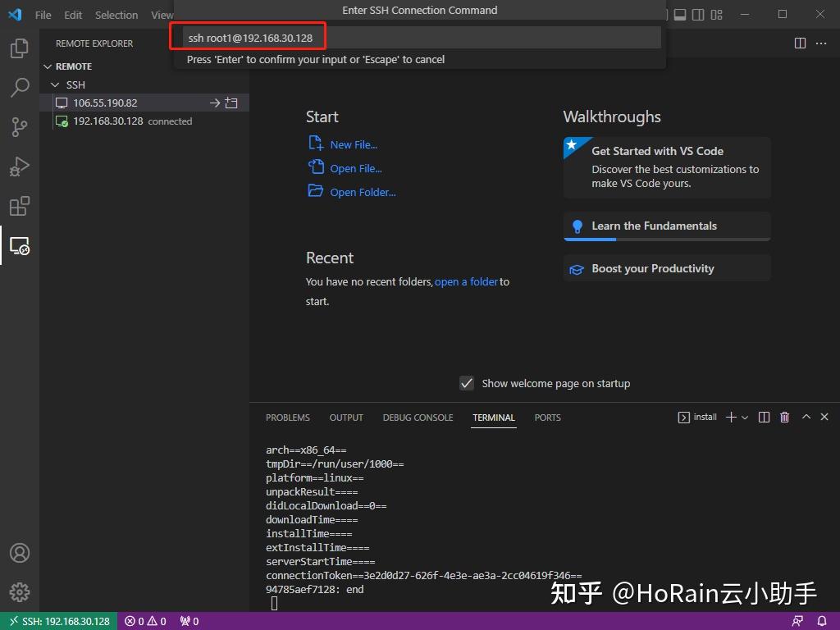Click the Accounts icon above settings gear

(20, 553)
